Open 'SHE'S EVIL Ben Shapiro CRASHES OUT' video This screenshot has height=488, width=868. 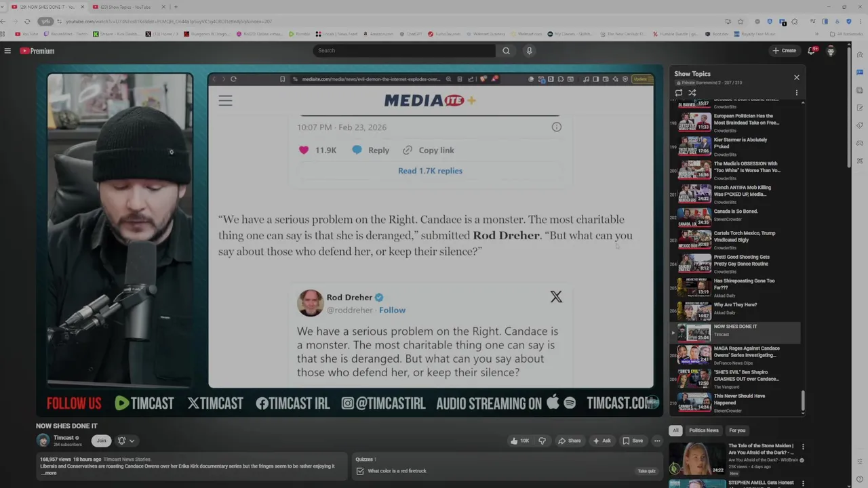coord(735,380)
